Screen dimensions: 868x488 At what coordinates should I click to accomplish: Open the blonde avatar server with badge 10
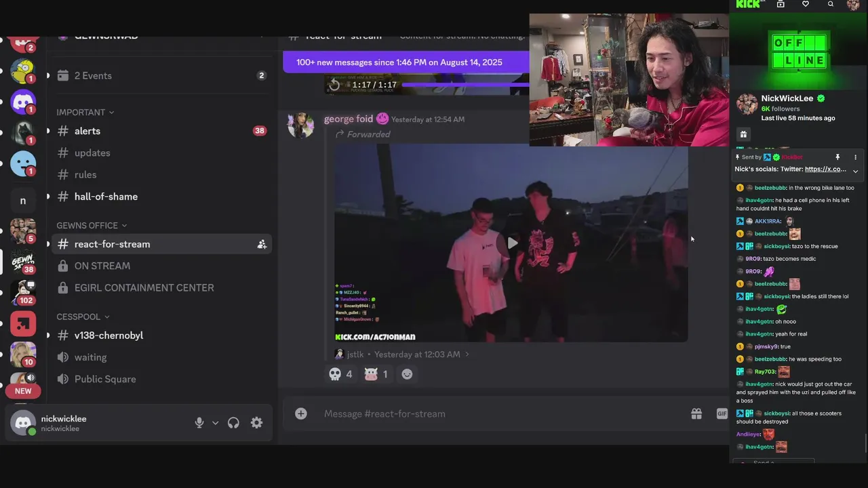tap(23, 354)
